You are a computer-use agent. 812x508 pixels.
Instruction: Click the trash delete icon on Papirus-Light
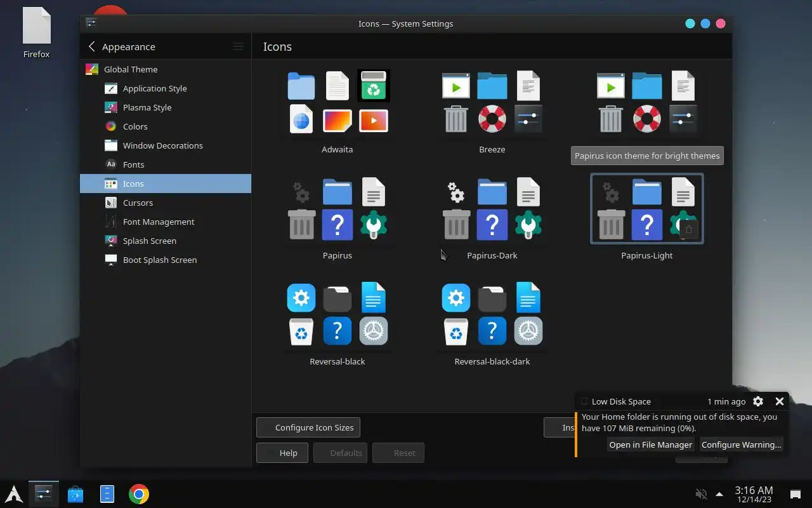688,230
